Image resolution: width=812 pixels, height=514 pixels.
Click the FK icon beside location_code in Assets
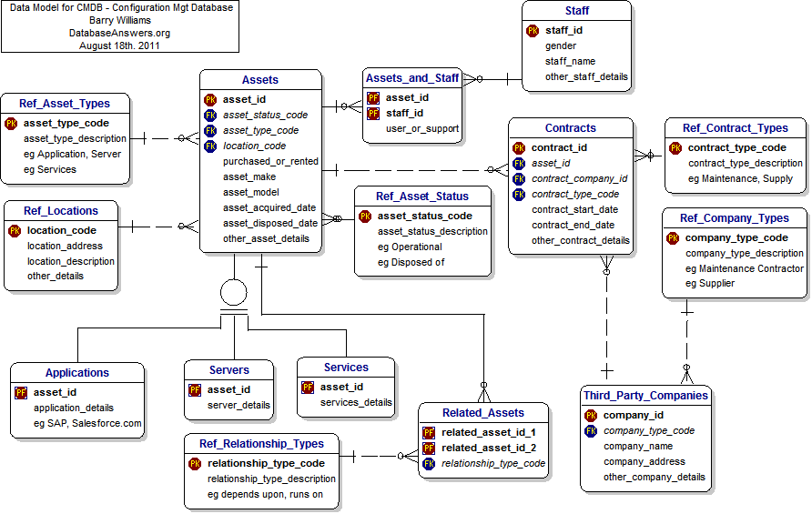[x=209, y=146]
